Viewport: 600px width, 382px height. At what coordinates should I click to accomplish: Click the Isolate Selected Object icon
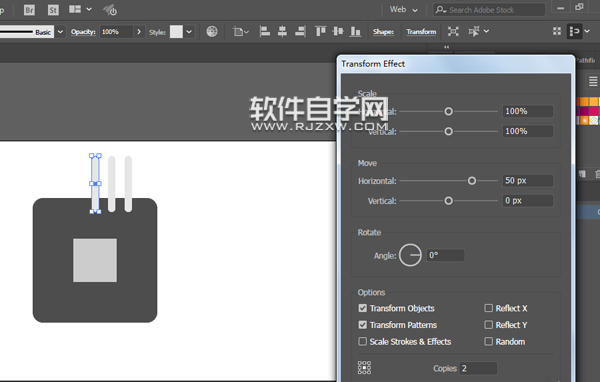(x=453, y=31)
